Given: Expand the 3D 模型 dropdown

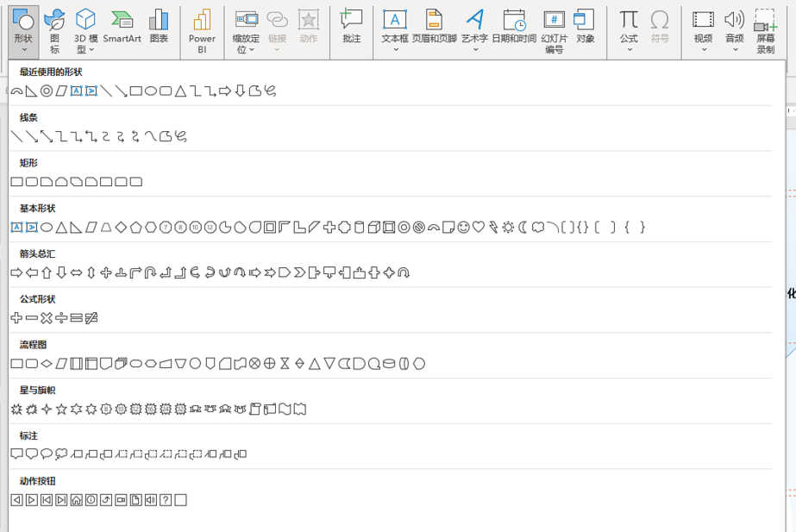Looking at the screenshot, I should (85, 32).
